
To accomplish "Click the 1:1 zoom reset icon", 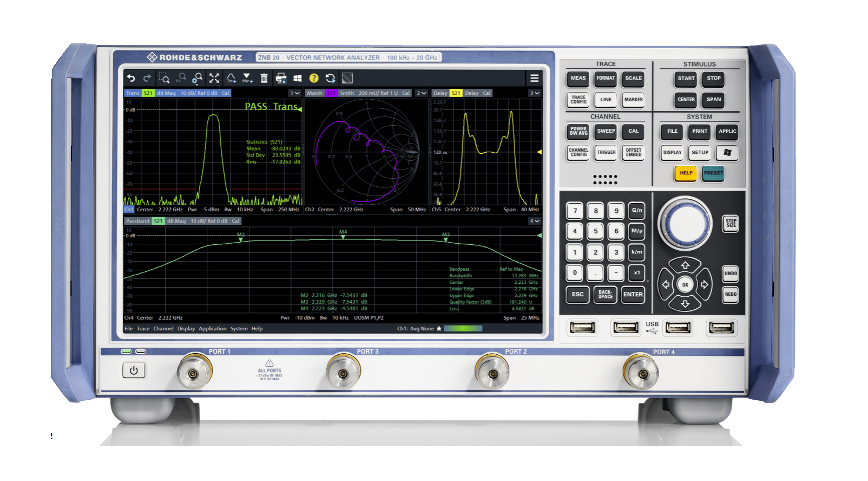I will [181, 78].
